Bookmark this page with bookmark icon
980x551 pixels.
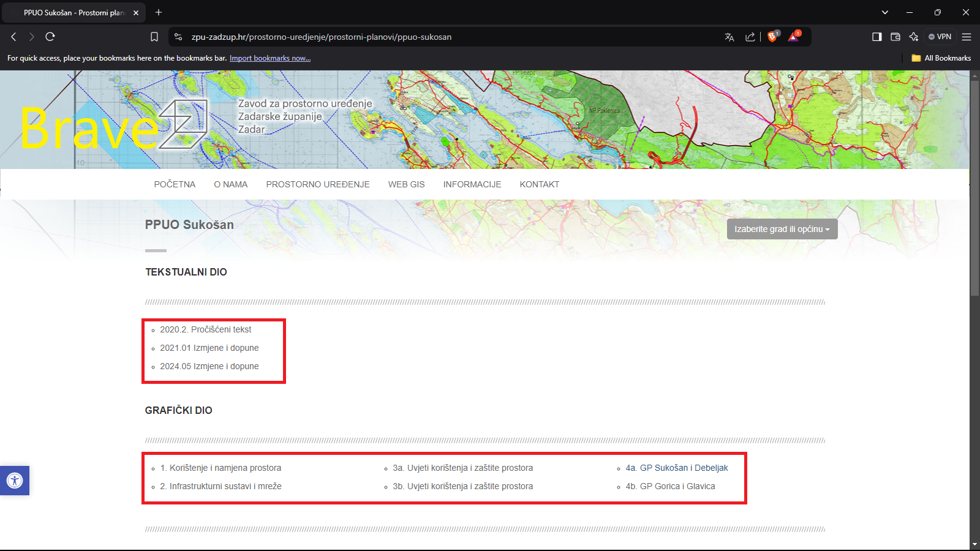coord(154,37)
